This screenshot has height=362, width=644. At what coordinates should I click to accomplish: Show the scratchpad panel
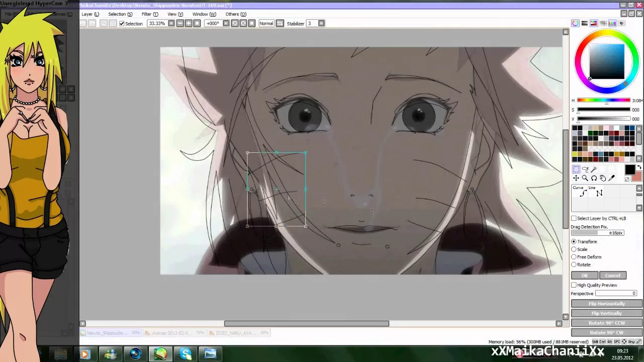pyautogui.click(x=621, y=23)
